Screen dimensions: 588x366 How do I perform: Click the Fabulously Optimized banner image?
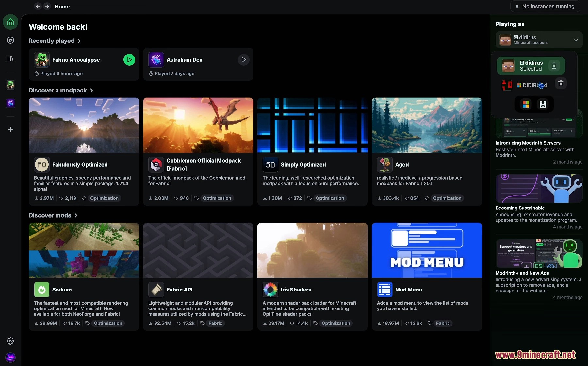coord(84,125)
